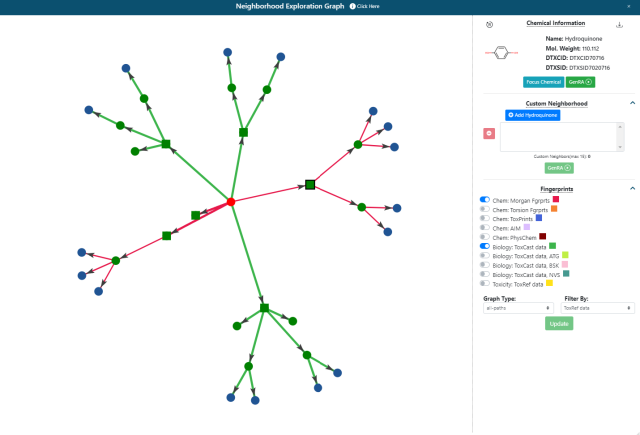Screen dimensions: 640x435
Task: Turn on Toxicity: ToxRef data toggle
Action: [x=485, y=283]
